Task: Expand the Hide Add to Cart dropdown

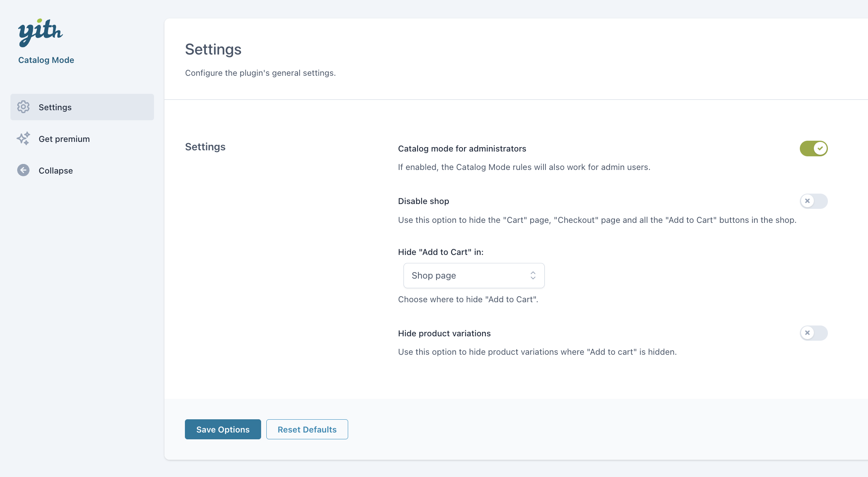Action: 474,275
